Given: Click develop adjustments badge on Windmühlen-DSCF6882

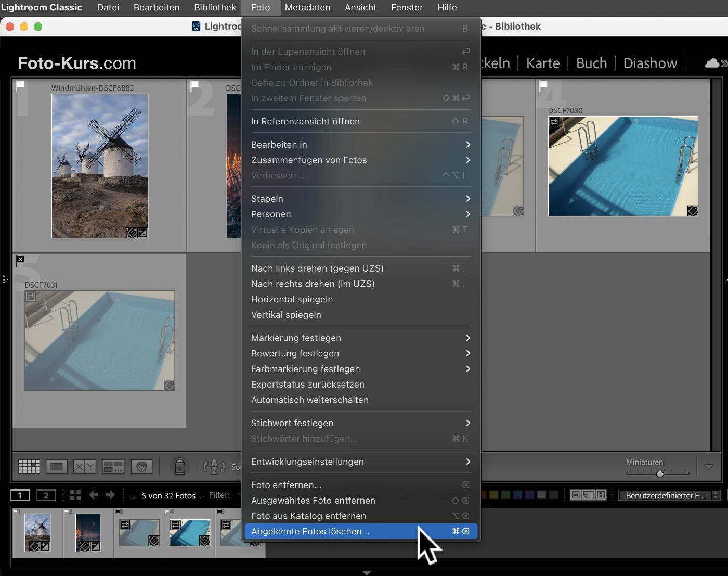Looking at the screenshot, I should (x=142, y=233).
